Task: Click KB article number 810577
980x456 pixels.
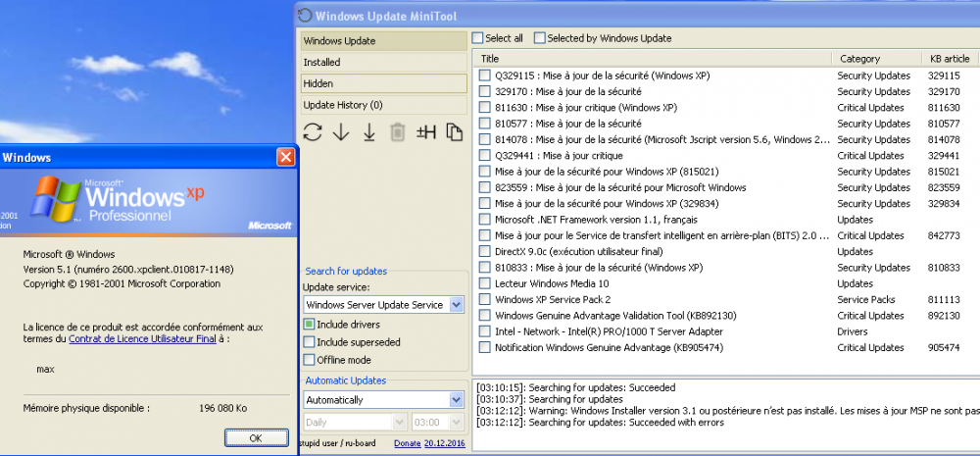Action: pyautogui.click(x=944, y=124)
